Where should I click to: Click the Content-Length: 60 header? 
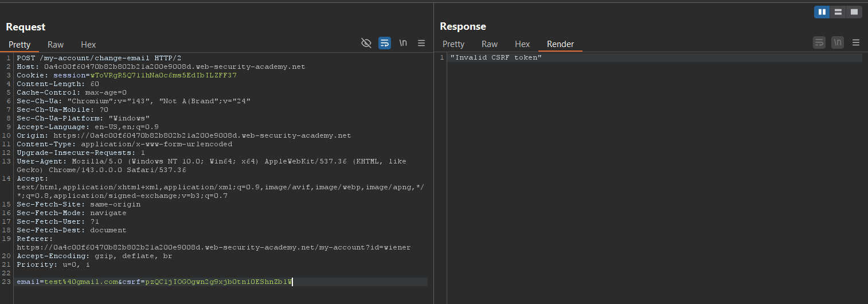coord(58,84)
